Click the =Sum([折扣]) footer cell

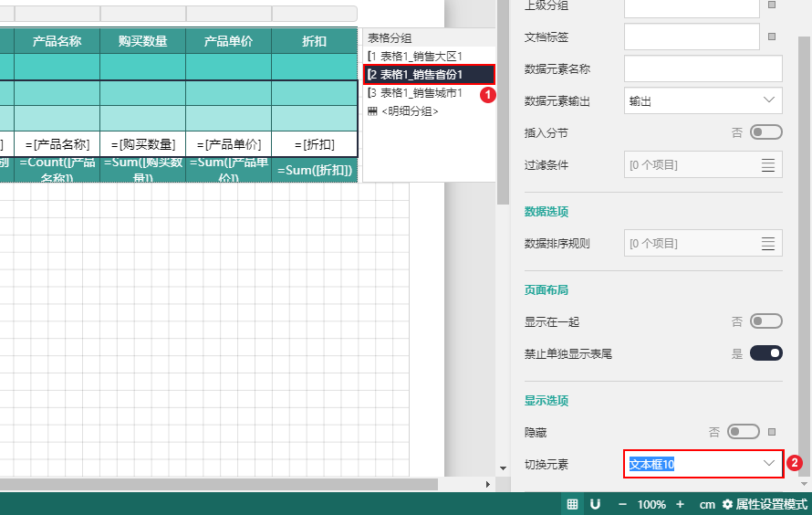coord(315,170)
